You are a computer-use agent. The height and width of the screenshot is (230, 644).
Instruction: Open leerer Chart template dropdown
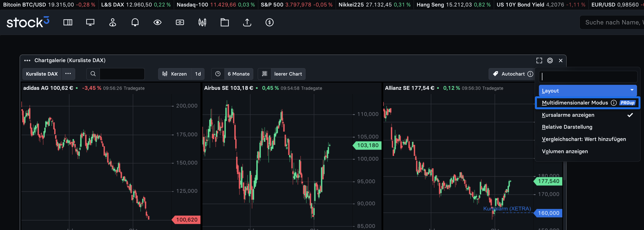pos(288,74)
